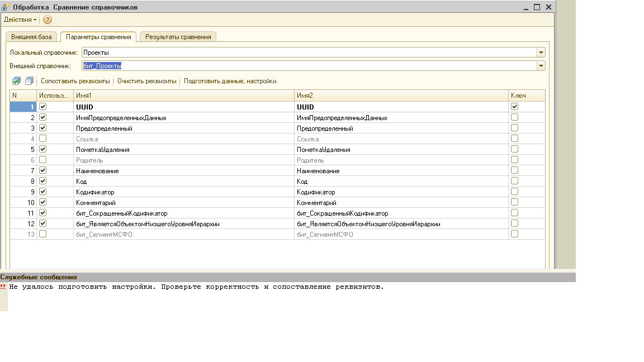Expand the Локальный справочник dropdown
644x362 pixels.
pos(541,53)
